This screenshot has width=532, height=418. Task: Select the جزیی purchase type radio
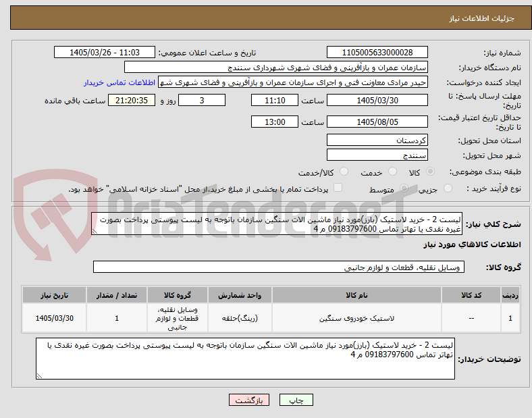[448, 188]
